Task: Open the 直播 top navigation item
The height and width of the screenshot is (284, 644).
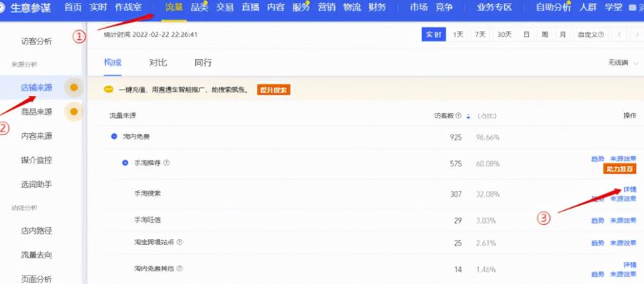Action: pos(251,7)
